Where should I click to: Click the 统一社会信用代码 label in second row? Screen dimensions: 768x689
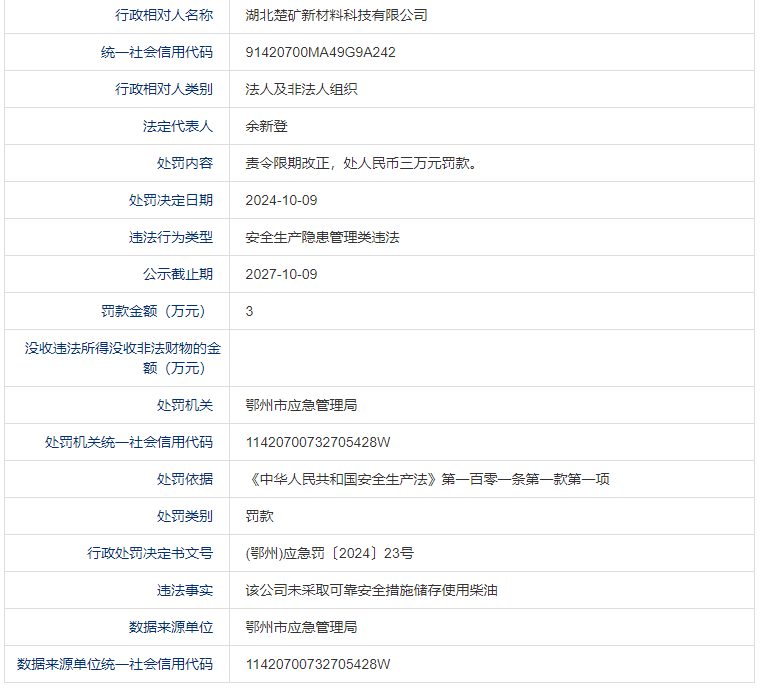pyautogui.click(x=157, y=52)
